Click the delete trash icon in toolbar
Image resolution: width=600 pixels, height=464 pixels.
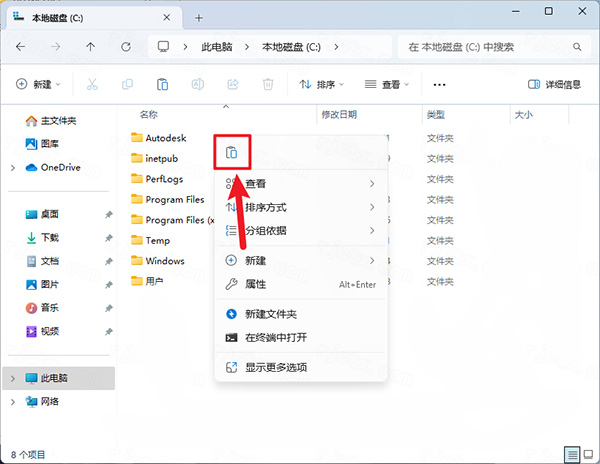pos(268,84)
